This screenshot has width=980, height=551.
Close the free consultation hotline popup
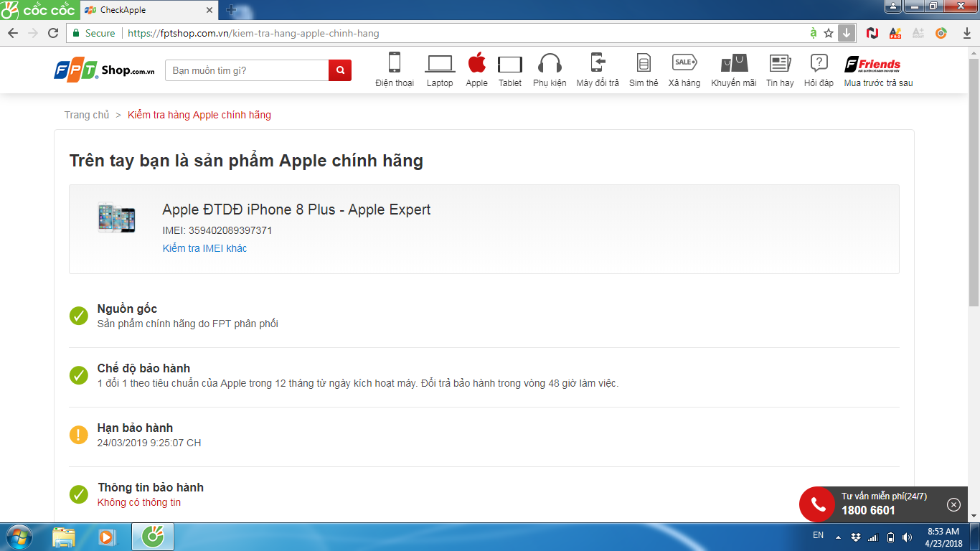(953, 504)
